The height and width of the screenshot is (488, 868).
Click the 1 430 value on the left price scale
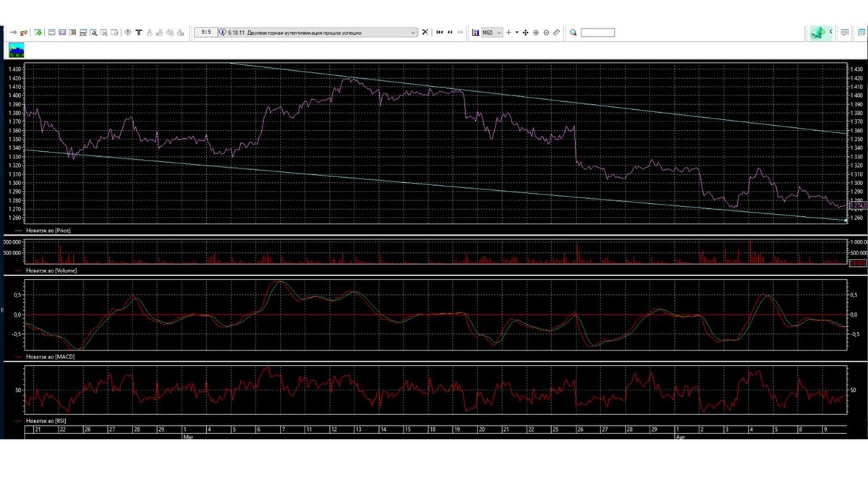14,69
